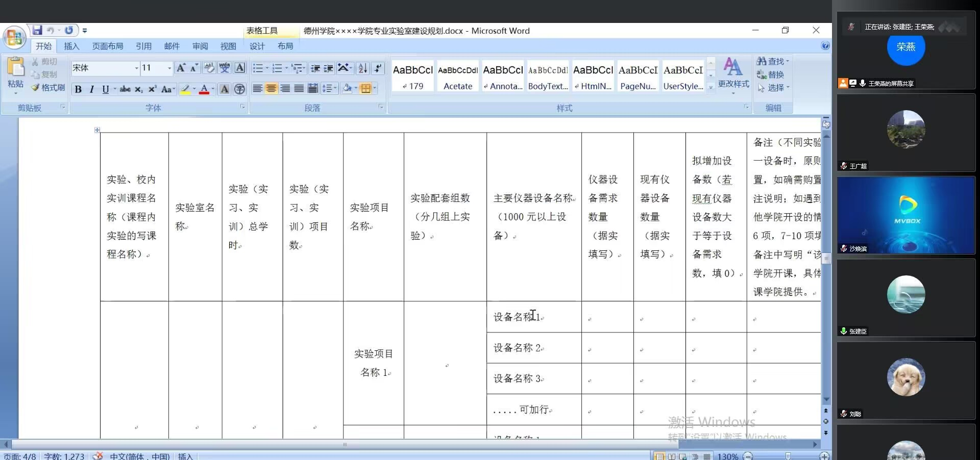Open the Change Case (Aa) dropdown
This screenshot has height=460, width=980.
[168, 89]
